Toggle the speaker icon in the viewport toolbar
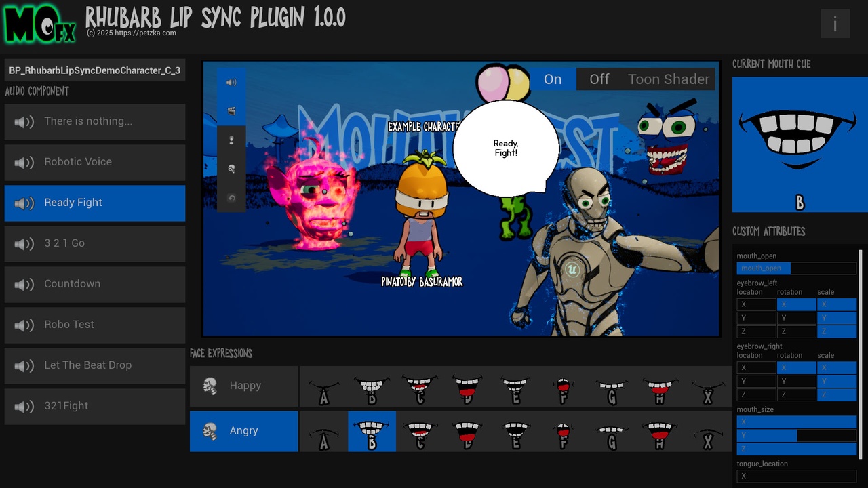Viewport: 868px width, 488px height. pyautogui.click(x=231, y=82)
